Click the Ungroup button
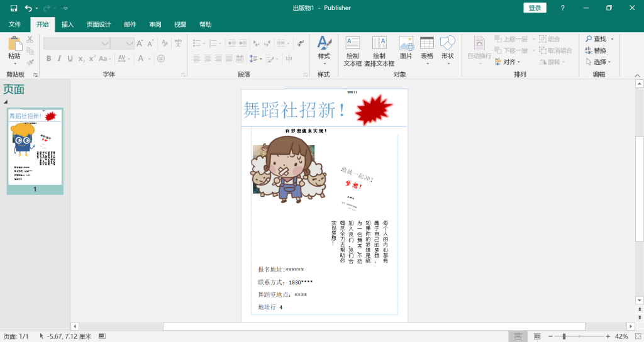 555,50
